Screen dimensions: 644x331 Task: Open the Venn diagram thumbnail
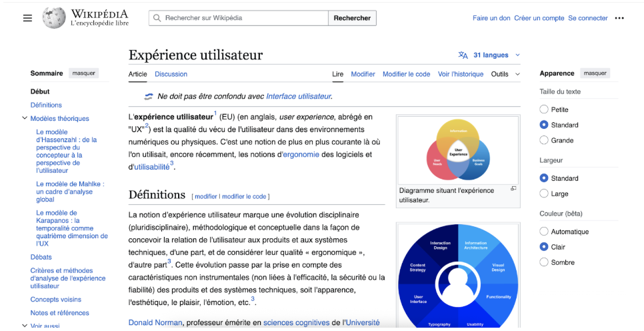(459, 150)
